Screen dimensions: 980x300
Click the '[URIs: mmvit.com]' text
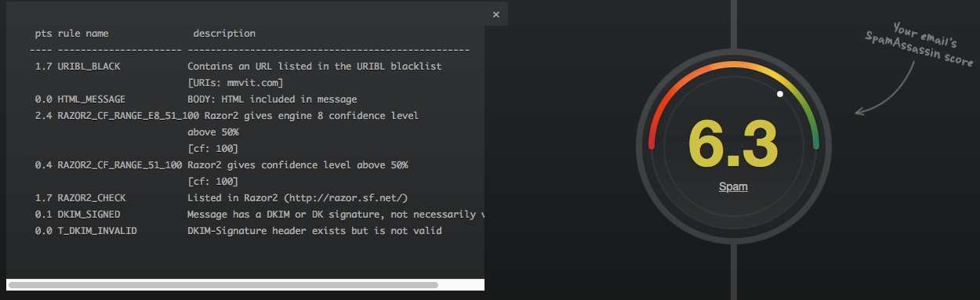(x=235, y=83)
